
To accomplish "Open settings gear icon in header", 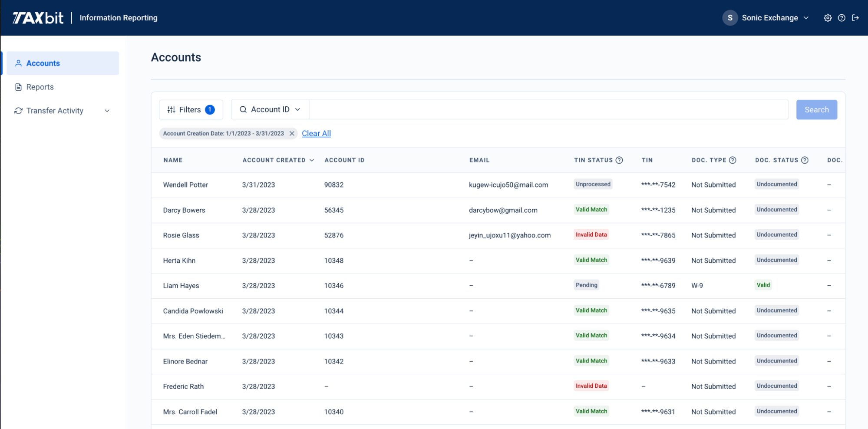I will pyautogui.click(x=828, y=18).
